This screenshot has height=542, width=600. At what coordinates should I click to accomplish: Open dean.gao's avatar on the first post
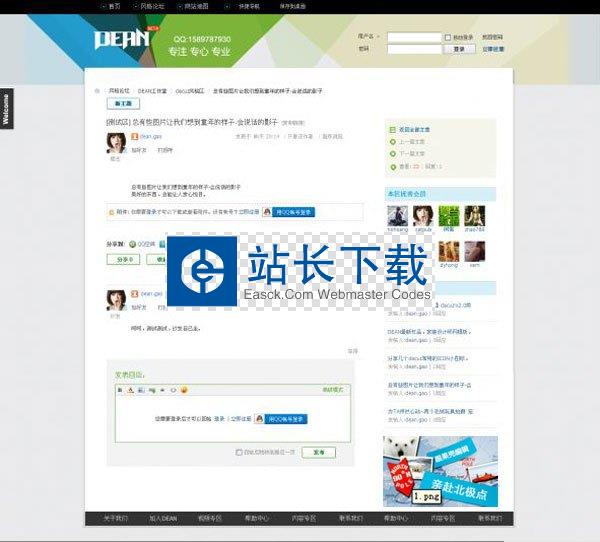coord(116,143)
